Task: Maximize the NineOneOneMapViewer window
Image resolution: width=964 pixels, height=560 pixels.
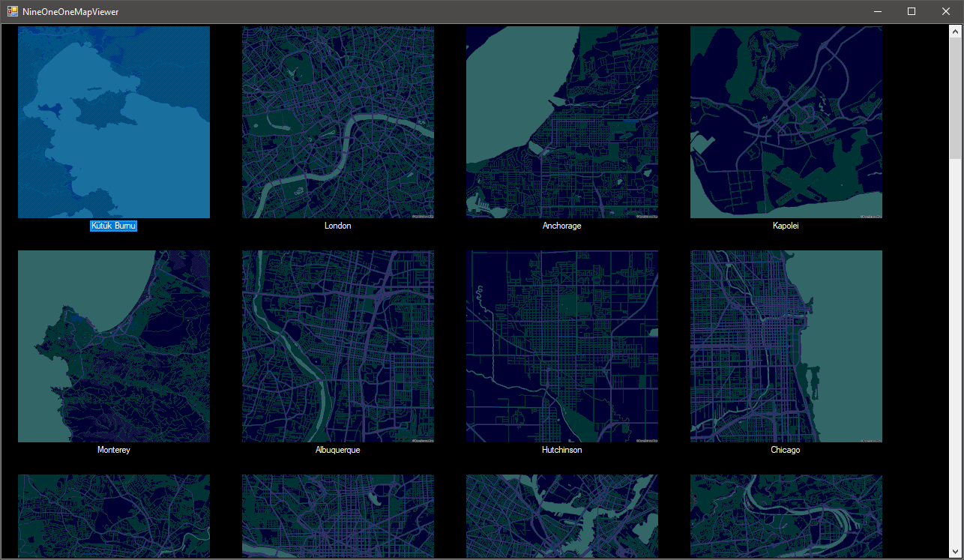Action: tap(912, 12)
